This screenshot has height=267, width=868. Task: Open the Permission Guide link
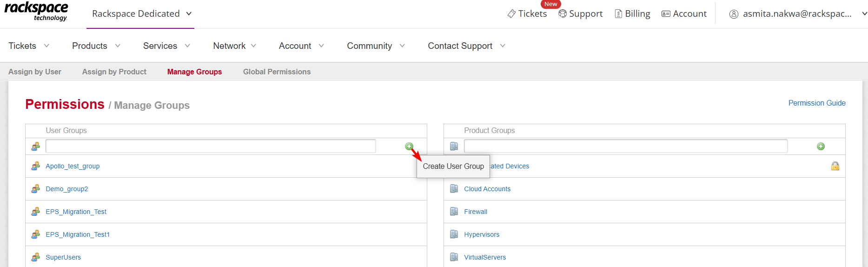(817, 103)
